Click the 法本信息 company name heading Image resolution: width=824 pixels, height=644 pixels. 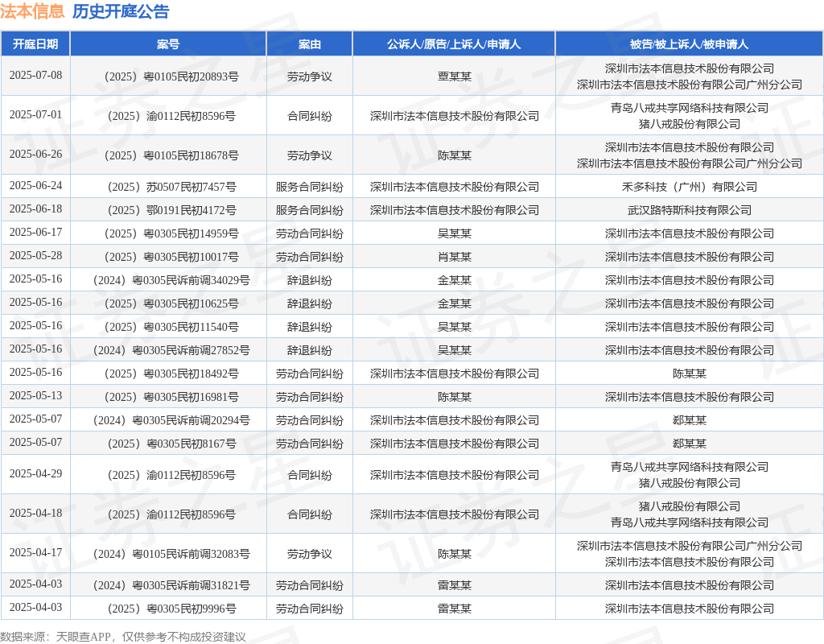(x=32, y=11)
